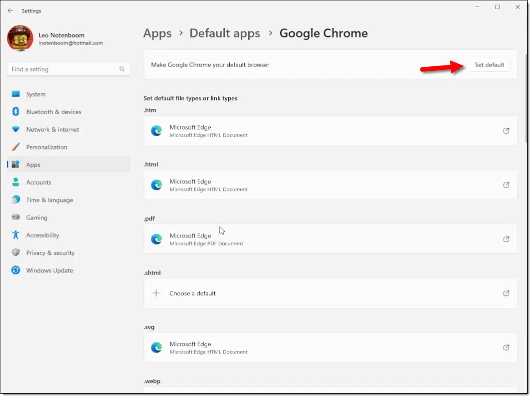Minimize the Settings window
This screenshot has height=398, width=532.
coord(477,7)
